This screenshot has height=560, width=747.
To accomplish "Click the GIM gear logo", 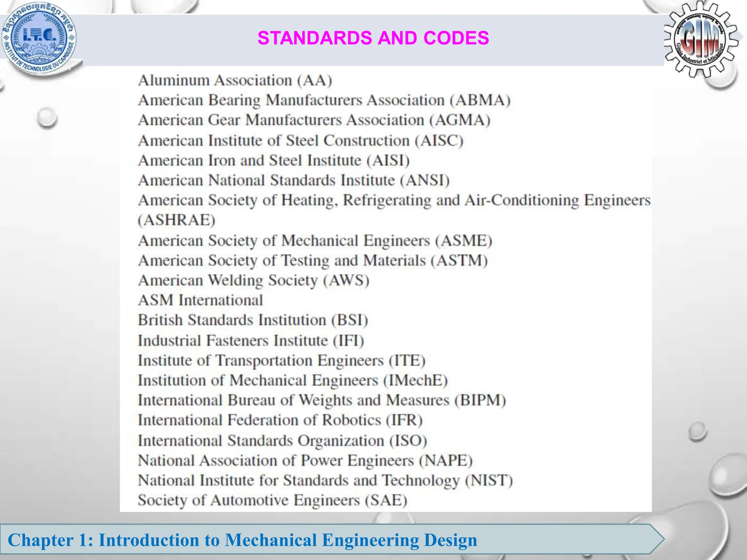I will point(701,39).
